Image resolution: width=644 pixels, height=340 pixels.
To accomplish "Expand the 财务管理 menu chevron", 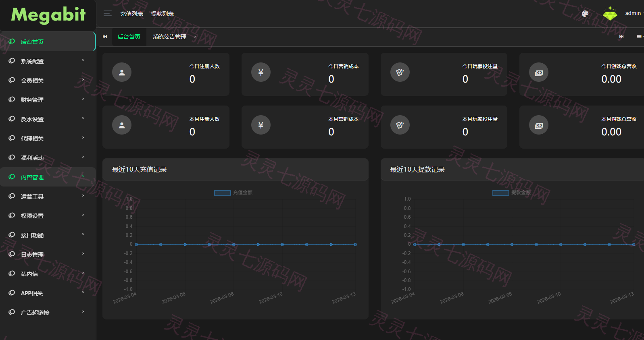I will pyautogui.click(x=83, y=99).
